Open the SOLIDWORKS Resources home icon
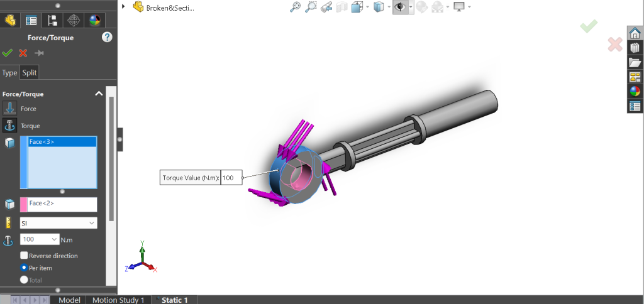Viewport: 644px width, 304px height. tap(635, 33)
